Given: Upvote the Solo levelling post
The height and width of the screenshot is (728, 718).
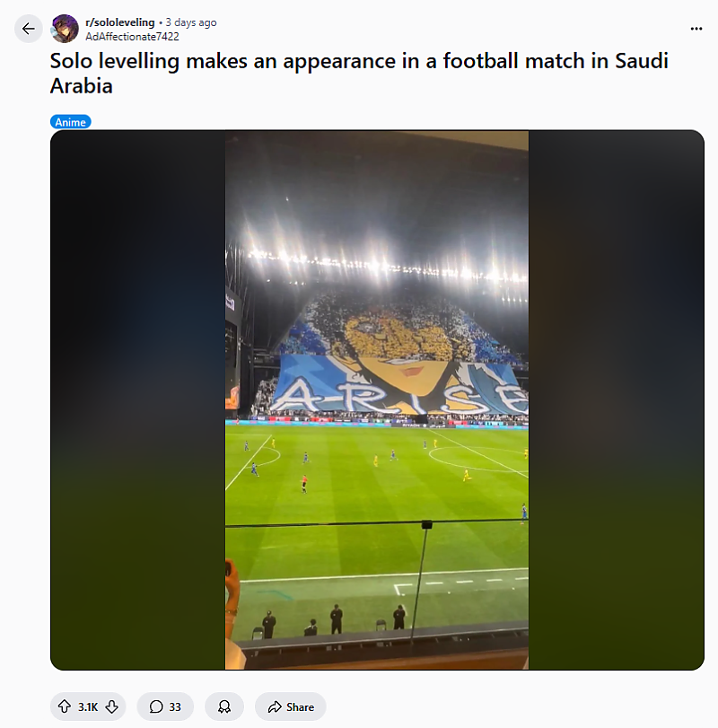Looking at the screenshot, I should [x=64, y=706].
